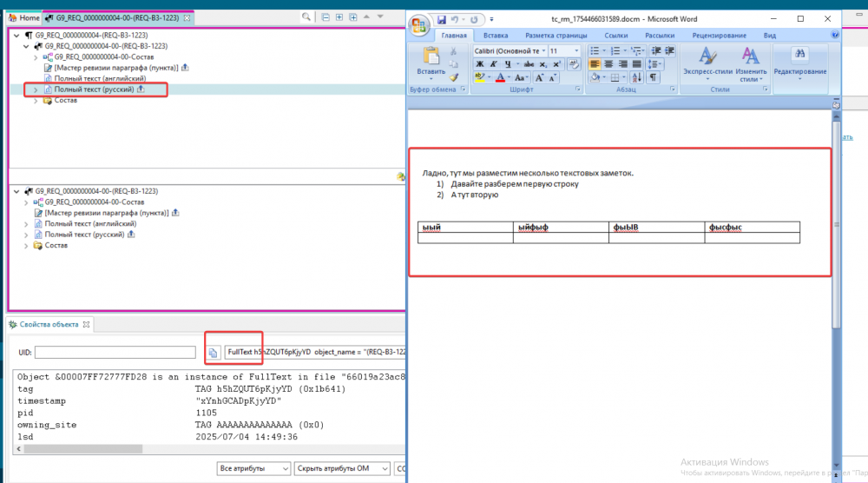This screenshot has width=868, height=483.
Task: Apply paragraph shading with paint bucket
Action: point(595,77)
